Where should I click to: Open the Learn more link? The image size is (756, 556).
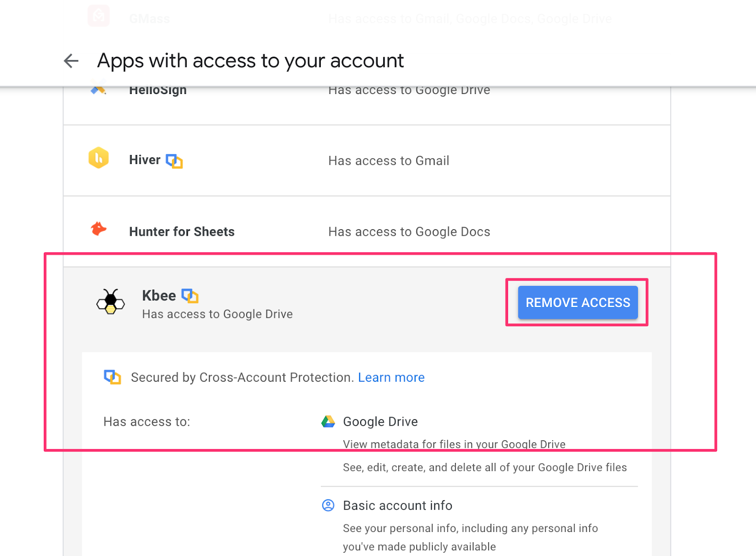click(x=391, y=377)
